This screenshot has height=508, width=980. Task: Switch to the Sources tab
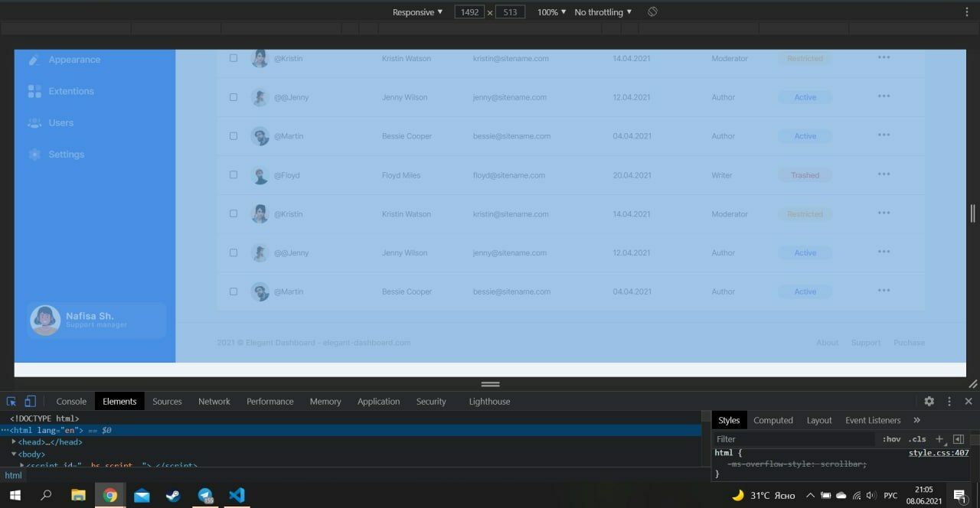point(167,401)
